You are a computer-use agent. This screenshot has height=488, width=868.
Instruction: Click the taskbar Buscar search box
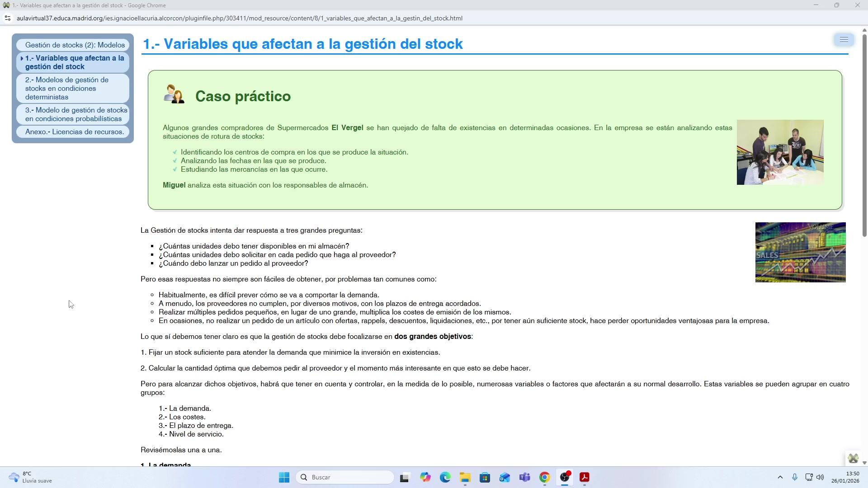345,477
